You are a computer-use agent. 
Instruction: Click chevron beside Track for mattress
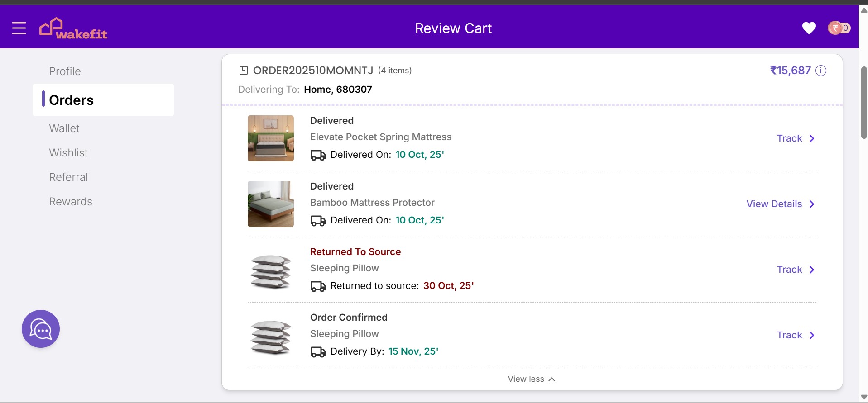[812, 138]
